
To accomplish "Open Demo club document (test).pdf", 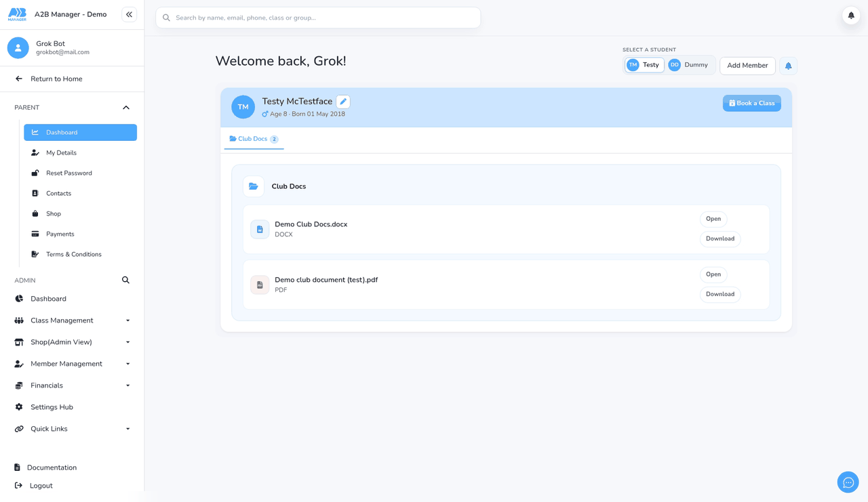I will point(713,274).
